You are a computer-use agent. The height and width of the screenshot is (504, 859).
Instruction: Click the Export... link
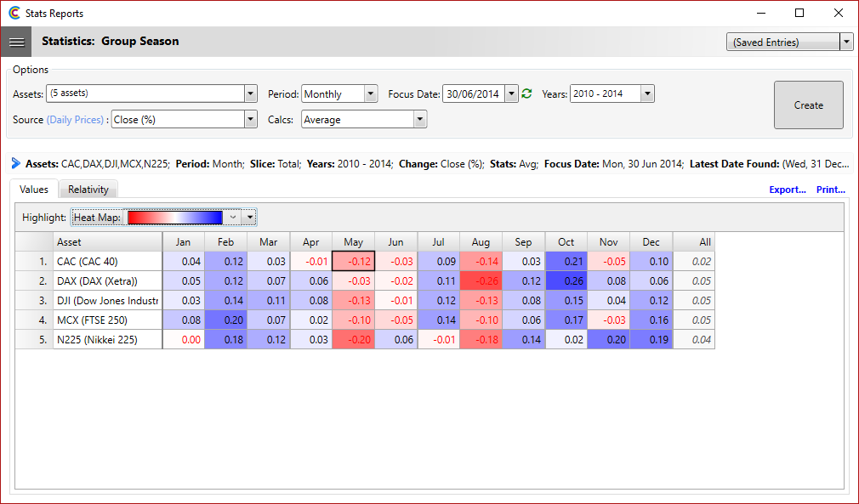point(787,190)
